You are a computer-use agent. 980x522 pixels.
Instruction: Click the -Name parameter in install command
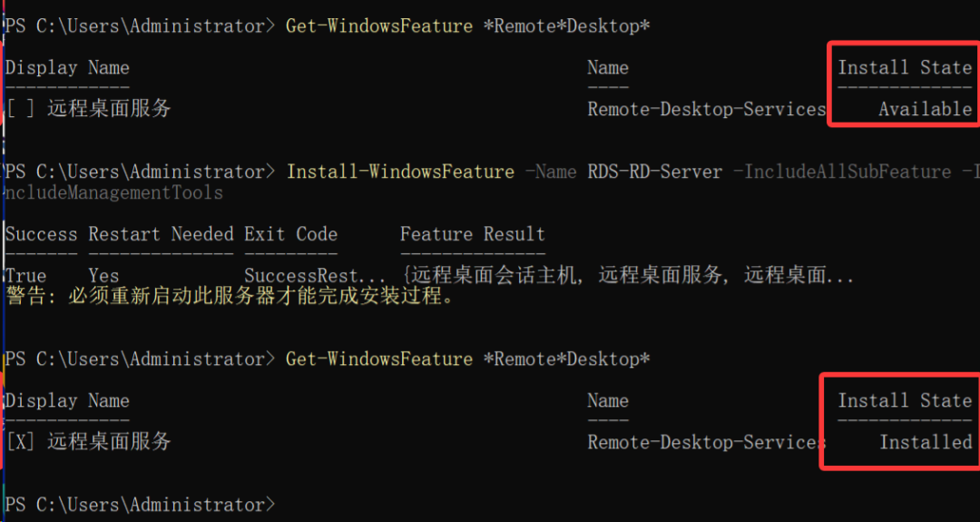550,172
